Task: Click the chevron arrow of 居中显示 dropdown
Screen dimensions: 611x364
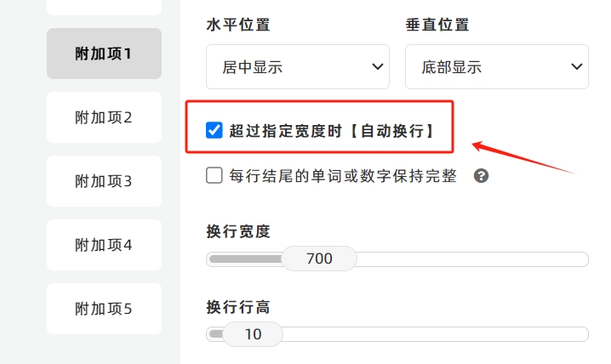Action: coord(377,66)
